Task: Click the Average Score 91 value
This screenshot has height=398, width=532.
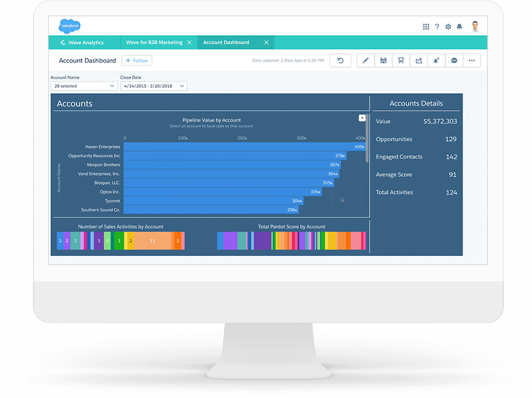Action: [453, 175]
